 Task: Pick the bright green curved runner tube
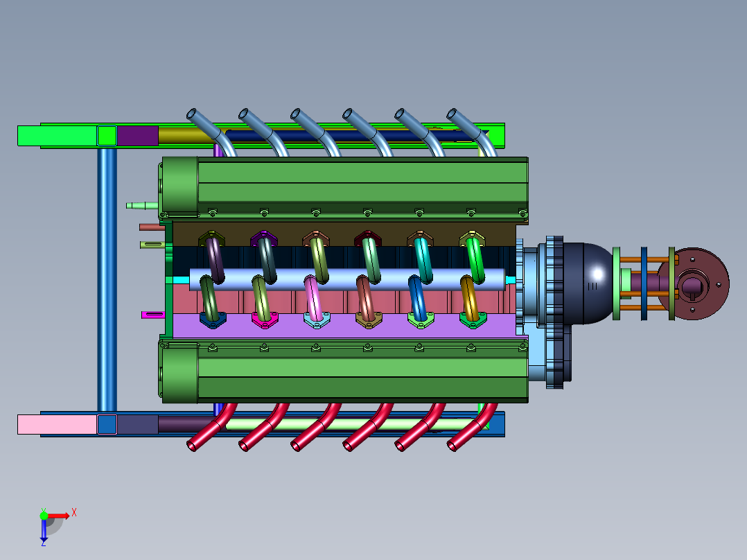[475, 261]
